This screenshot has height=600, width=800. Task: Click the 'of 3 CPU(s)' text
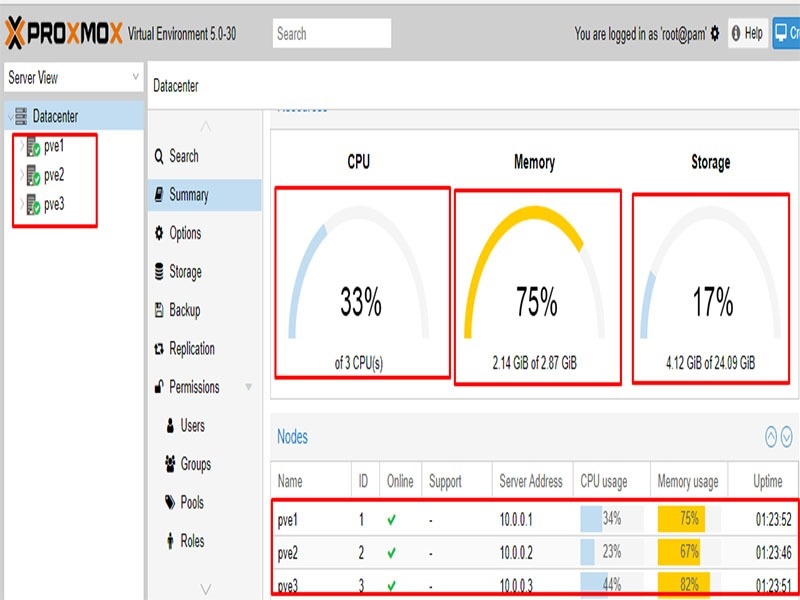(x=359, y=363)
